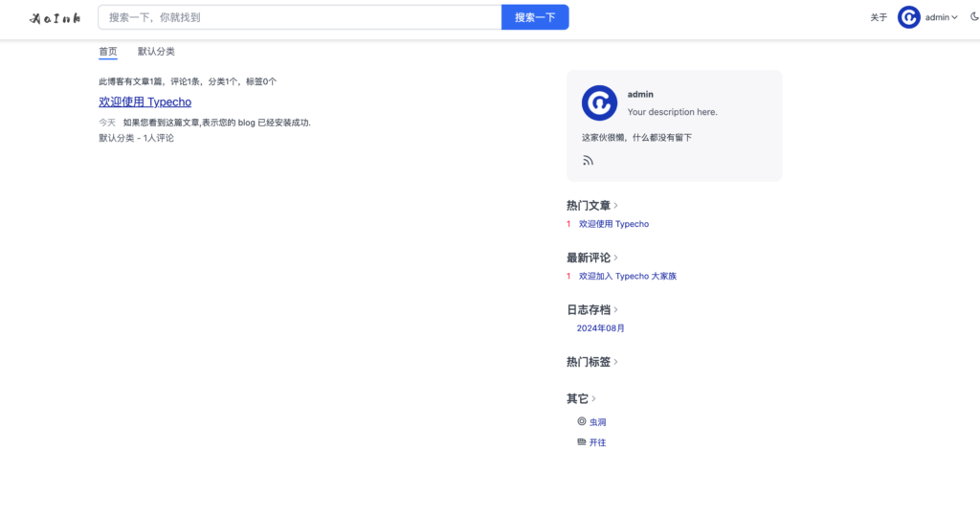Open the RSS feed icon
Screen dimensions: 980x518
(589, 161)
